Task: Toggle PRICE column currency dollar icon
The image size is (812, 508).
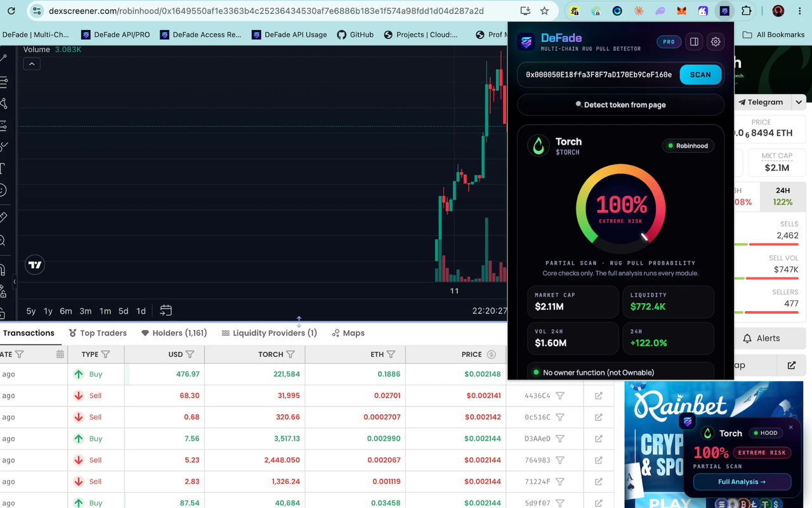Action: 491,354
